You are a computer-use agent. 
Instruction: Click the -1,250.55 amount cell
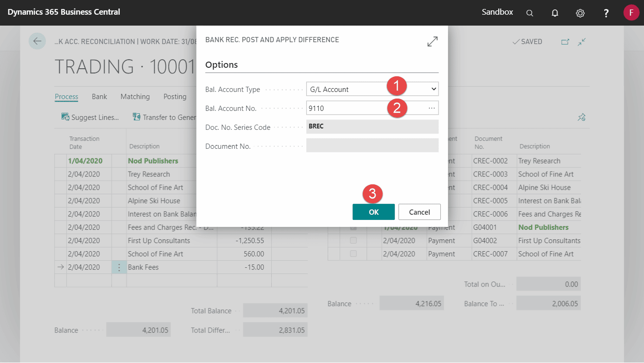[244, 241]
